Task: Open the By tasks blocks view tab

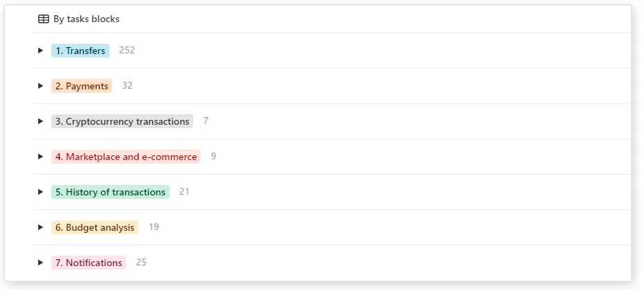Action: [x=86, y=19]
